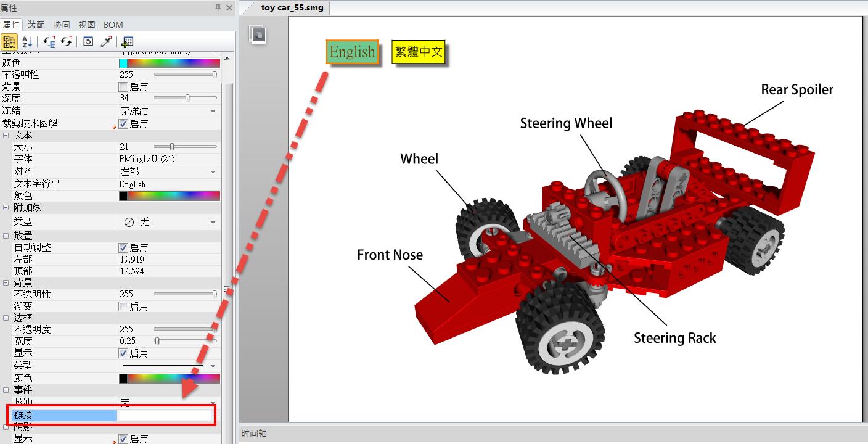Collapse the 文本 property group

tap(6, 135)
